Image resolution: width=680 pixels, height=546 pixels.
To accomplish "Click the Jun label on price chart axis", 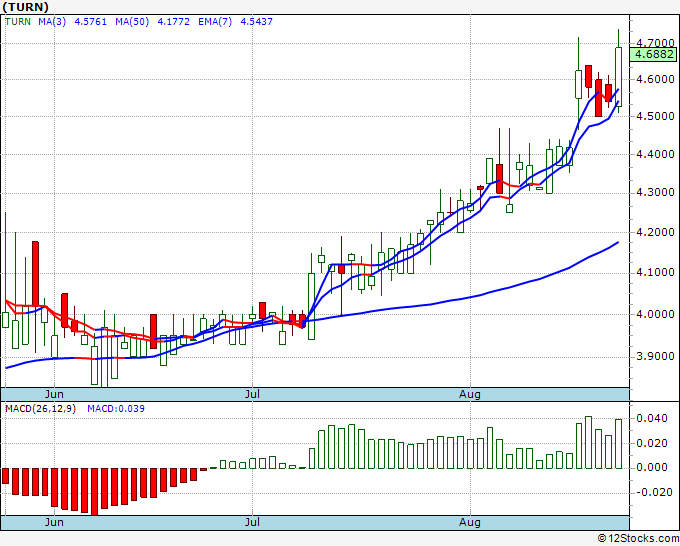I will coord(54,394).
